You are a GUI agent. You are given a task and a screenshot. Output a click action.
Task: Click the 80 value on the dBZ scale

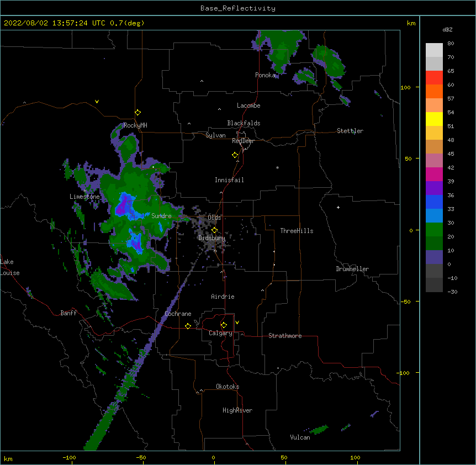451,44
